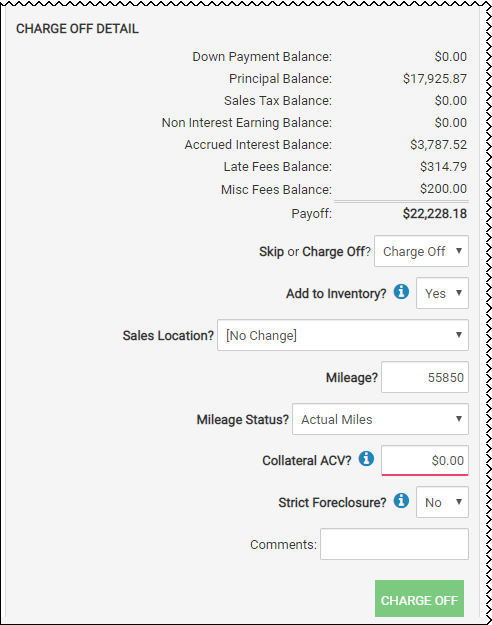Screen dimensions: 492x625
Task: Click the CHARGE OFF DETAIL heading
Action: click(77, 29)
